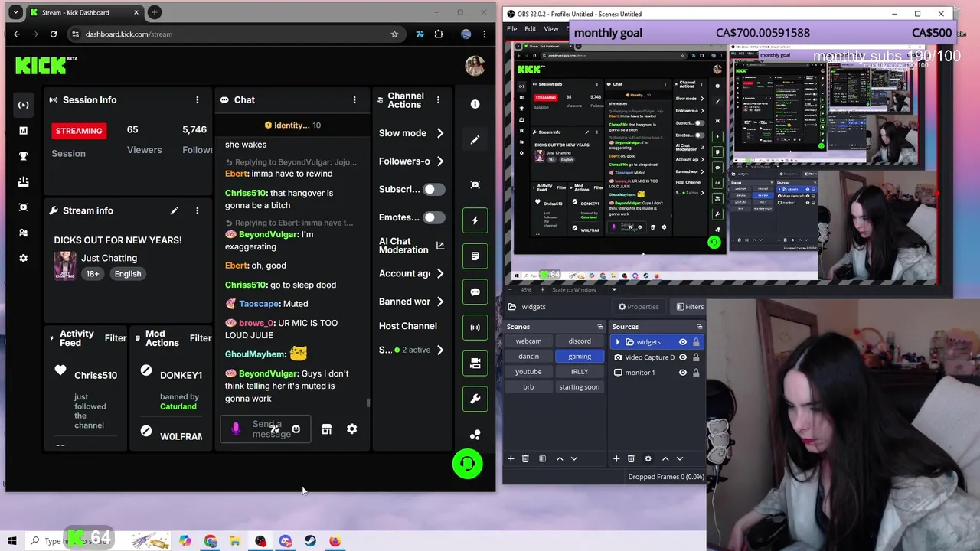This screenshot has width=980, height=551.
Task: Switch to the webcam scene in OBS
Action: tap(528, 341)
